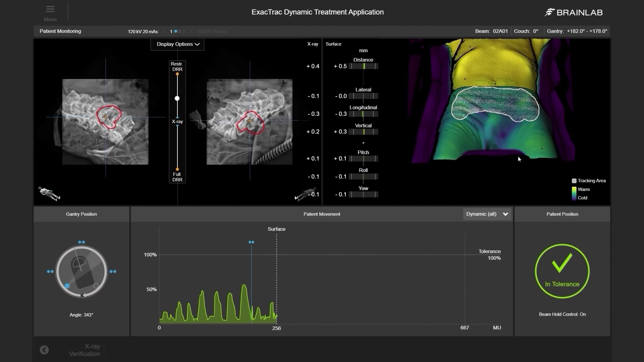This screenshot has height=362, width=644.
Task: Click the Vertical deviation bar
Action: point(364,132)
